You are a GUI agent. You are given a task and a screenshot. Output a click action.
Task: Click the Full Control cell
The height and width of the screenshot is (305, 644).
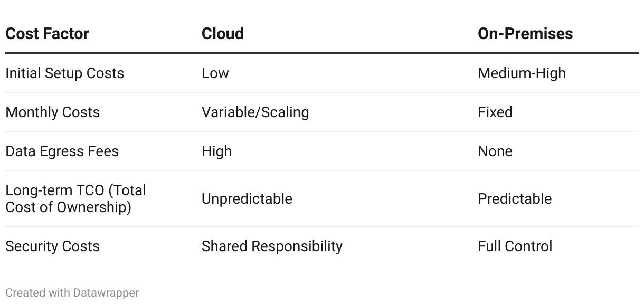[515, 246]
